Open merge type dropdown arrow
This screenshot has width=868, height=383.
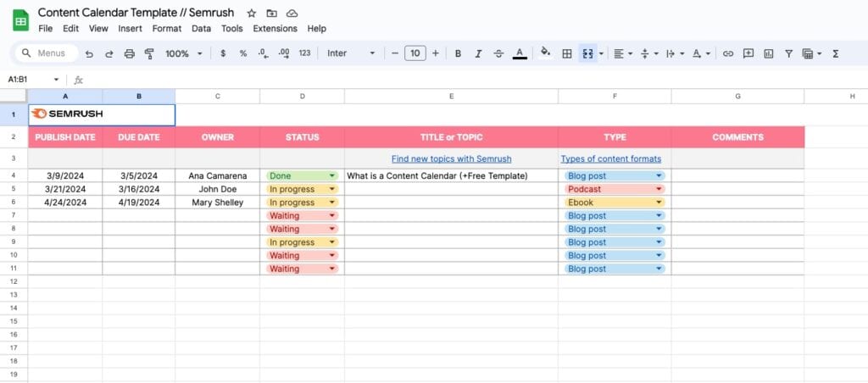pos(601,53)
